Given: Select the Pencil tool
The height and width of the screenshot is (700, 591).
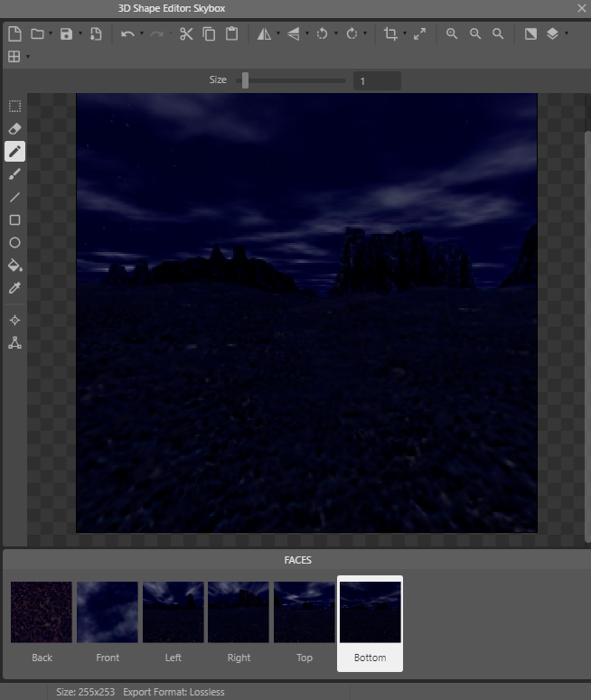Looking at the screenshot, I should point(14,152).
